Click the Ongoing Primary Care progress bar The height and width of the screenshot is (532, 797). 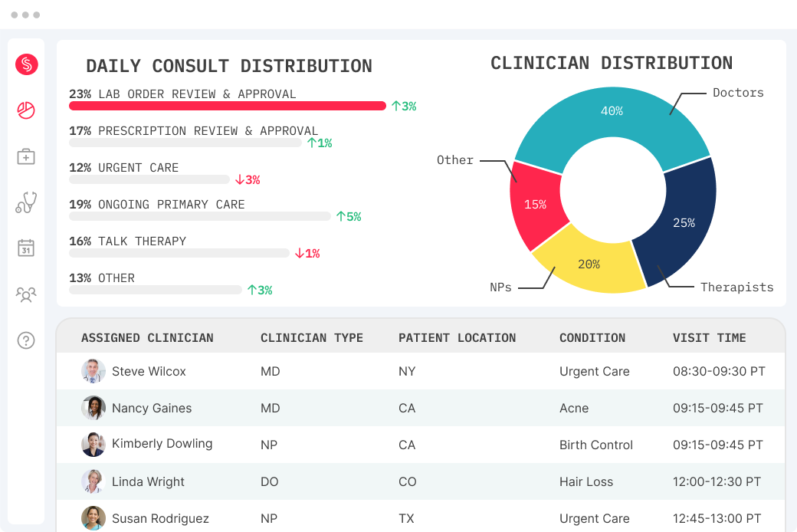point(200,216)
